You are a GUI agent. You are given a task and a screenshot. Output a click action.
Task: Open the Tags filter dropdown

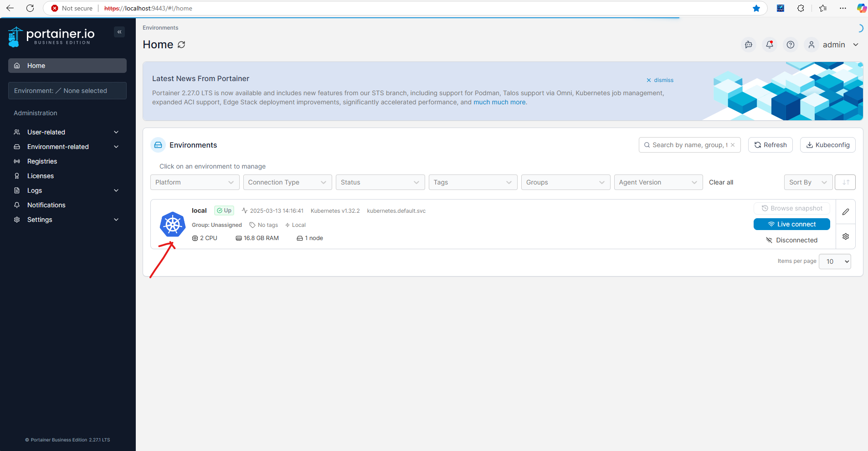[473, 182]
